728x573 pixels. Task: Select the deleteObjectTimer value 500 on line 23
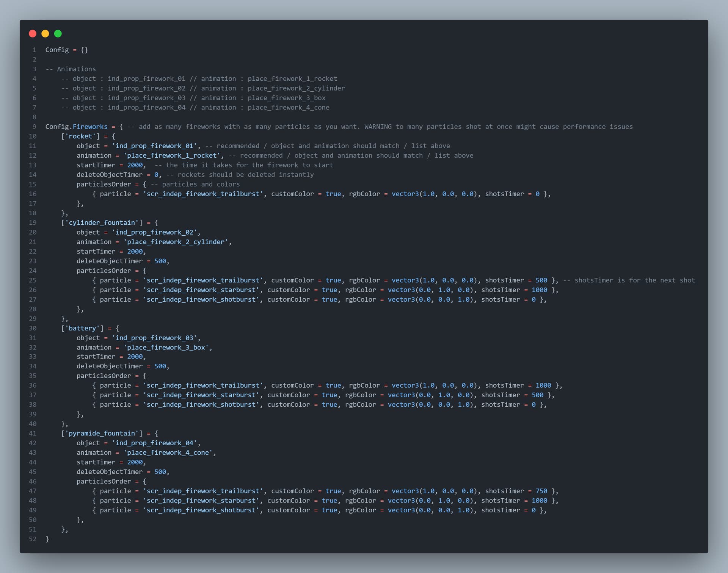click(x=161, y=261)
